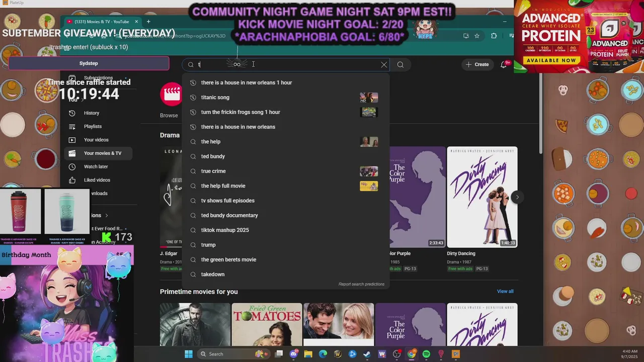Click the install app icon in address bar

click(x=466, y=36)
